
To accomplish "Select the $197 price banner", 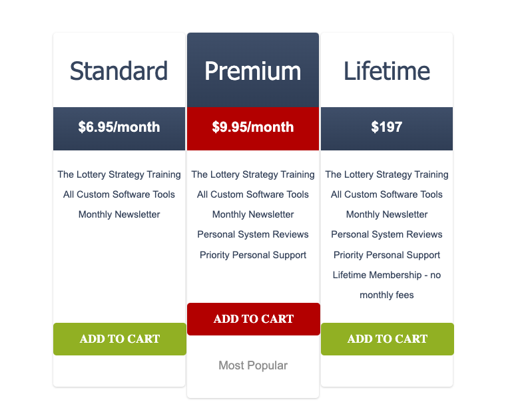I will pyautogui.click(x=387, y=127).
